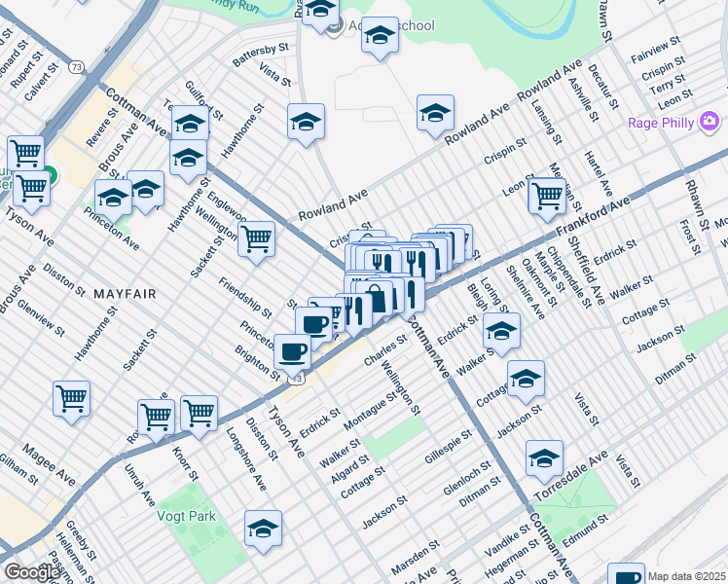Click the Algard St label
Image resolution: width=728 pixels, height=584 pixels.
pyautogui.click(x=350, y=469)
